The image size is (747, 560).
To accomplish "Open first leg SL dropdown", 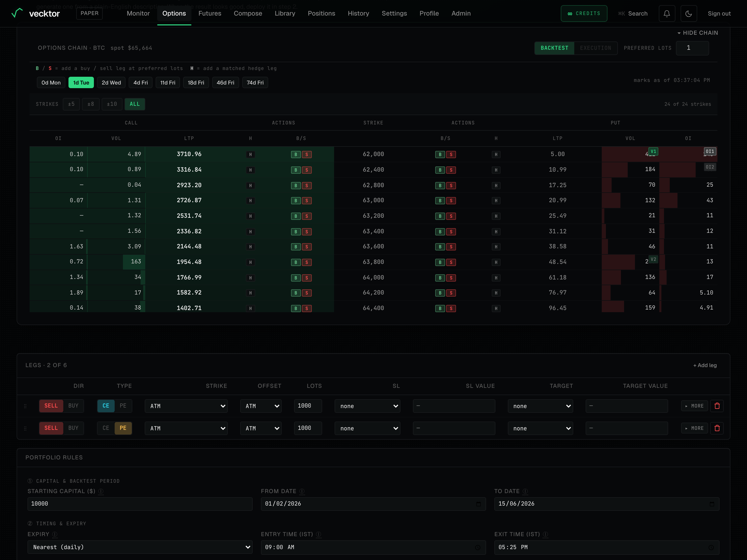I will pyautogui.click(x=368, y=406).
